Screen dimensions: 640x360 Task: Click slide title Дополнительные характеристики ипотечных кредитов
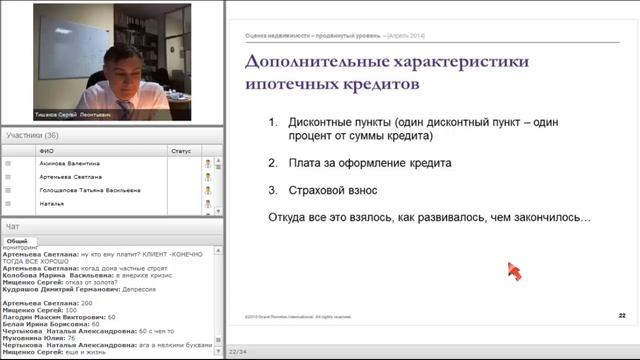[x=387, y=73]
